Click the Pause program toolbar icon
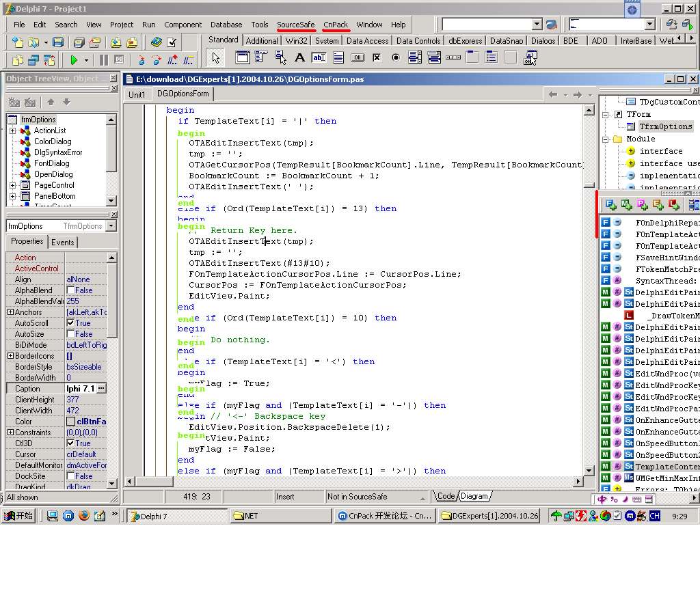Screen dimensions: 700x591 (x=104, y=60)
